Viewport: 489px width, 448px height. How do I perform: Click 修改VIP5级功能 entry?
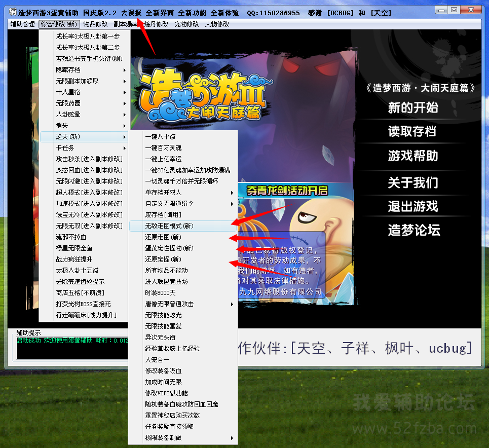click(183, 393)
